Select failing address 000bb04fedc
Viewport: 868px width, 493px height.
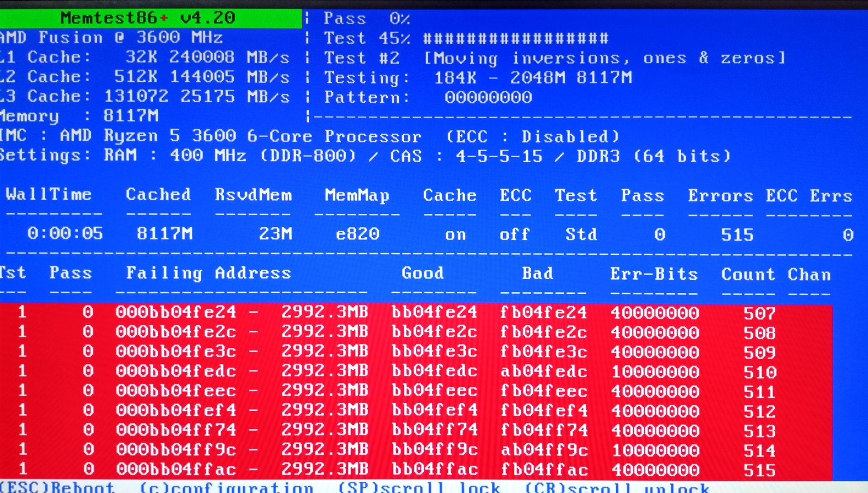175,371
